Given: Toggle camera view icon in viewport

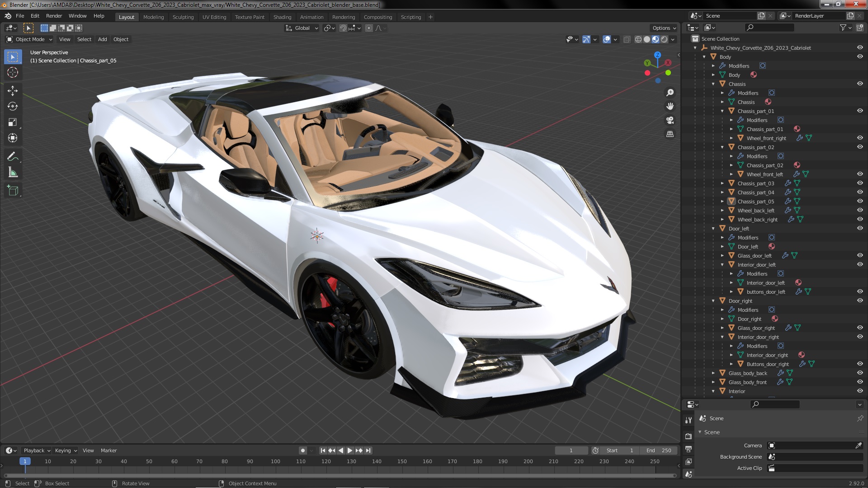Looking at the screenshot, I should coord(670,120).
